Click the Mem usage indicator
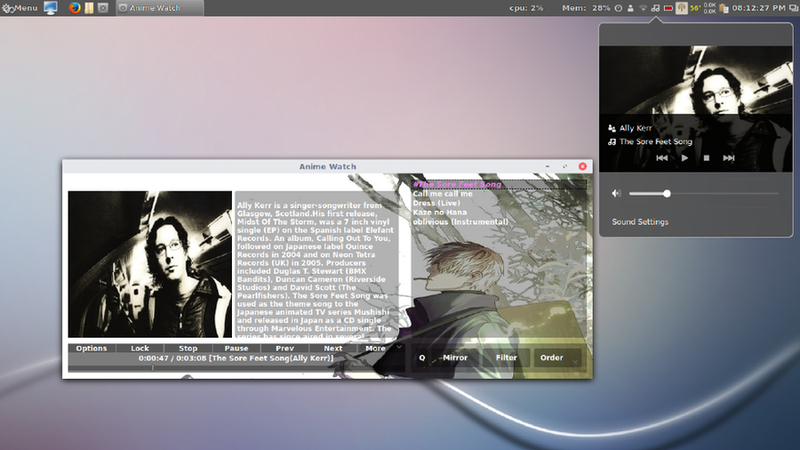Viewport: 800px width, 450px height. coord(586,8)
